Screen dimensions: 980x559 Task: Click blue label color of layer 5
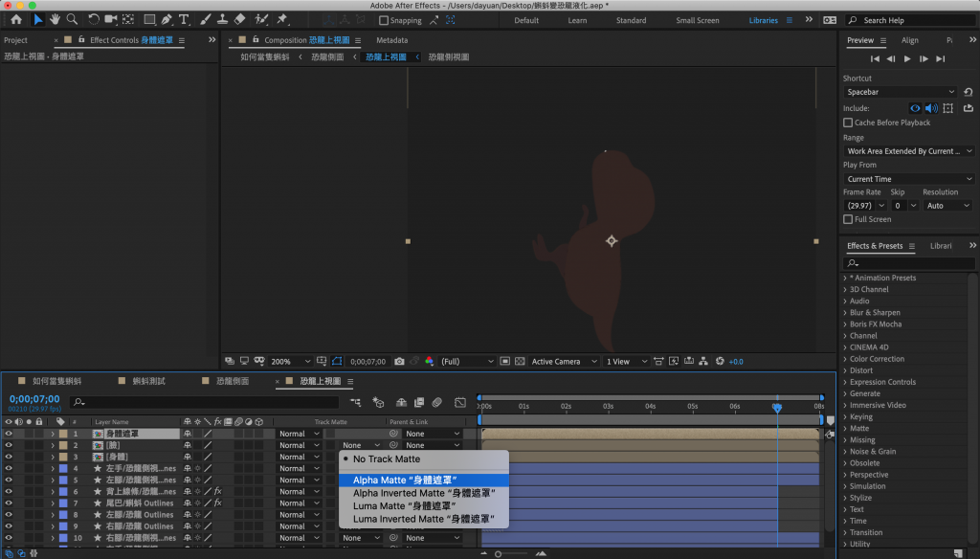(x=63, y=481)
